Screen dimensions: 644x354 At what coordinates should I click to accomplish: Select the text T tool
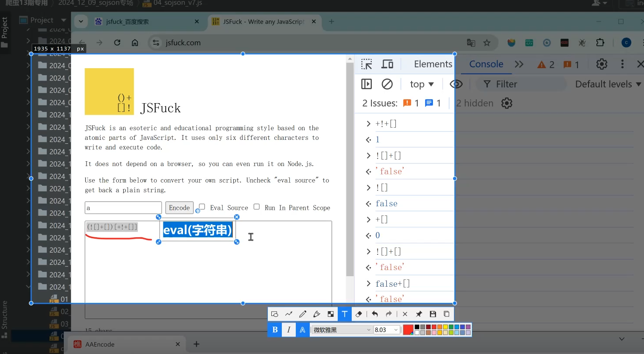(345, 314)
